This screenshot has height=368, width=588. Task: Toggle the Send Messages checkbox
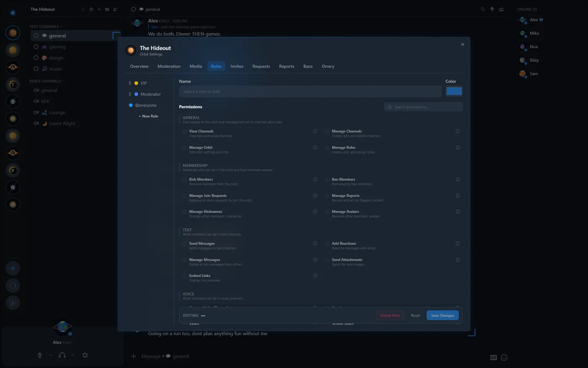tap(184, 244)
